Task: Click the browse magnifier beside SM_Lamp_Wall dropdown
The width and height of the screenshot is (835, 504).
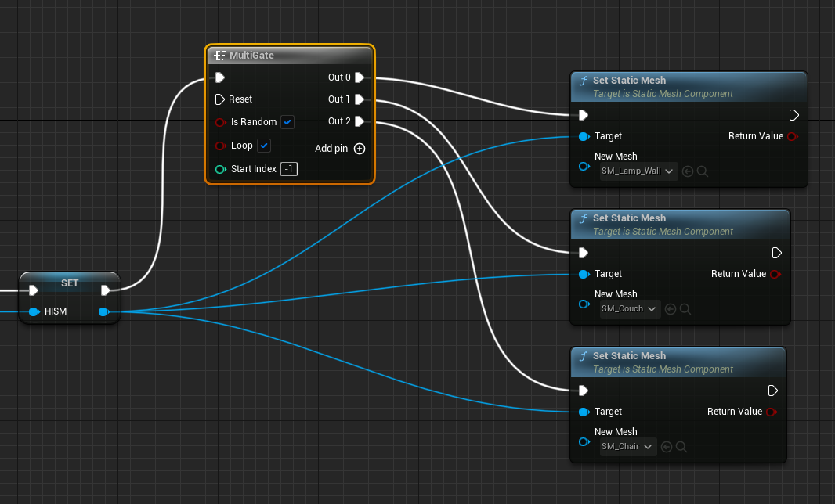Action: pyautogui.click(x=702, y=171)
